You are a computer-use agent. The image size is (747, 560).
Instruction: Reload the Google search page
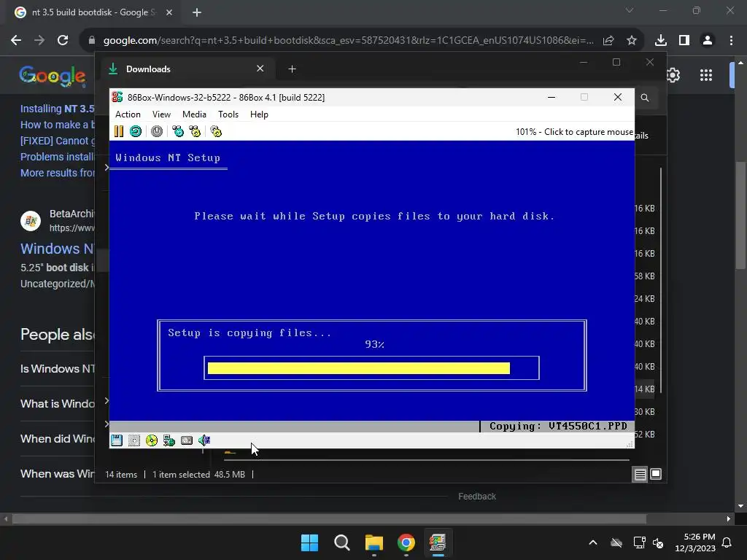[63, 41]
